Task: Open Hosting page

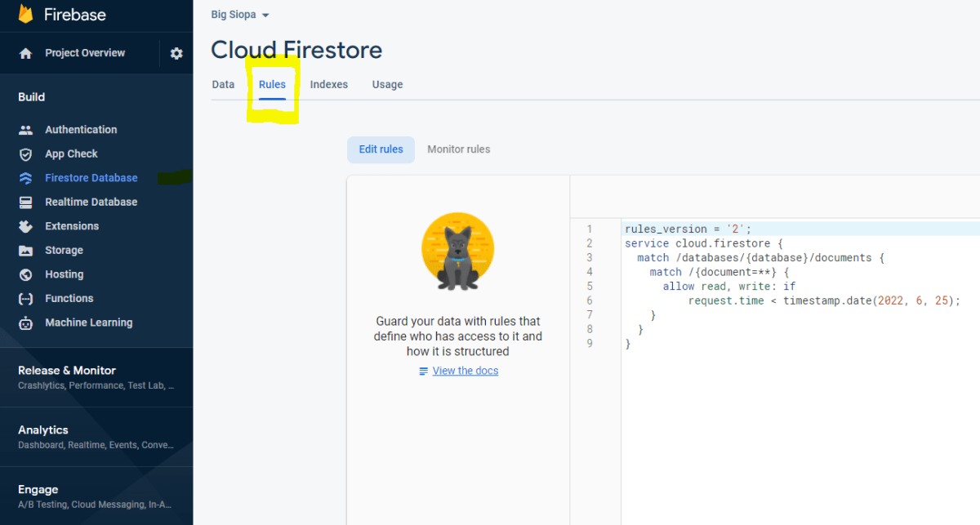Action: [x=65, y=274]
